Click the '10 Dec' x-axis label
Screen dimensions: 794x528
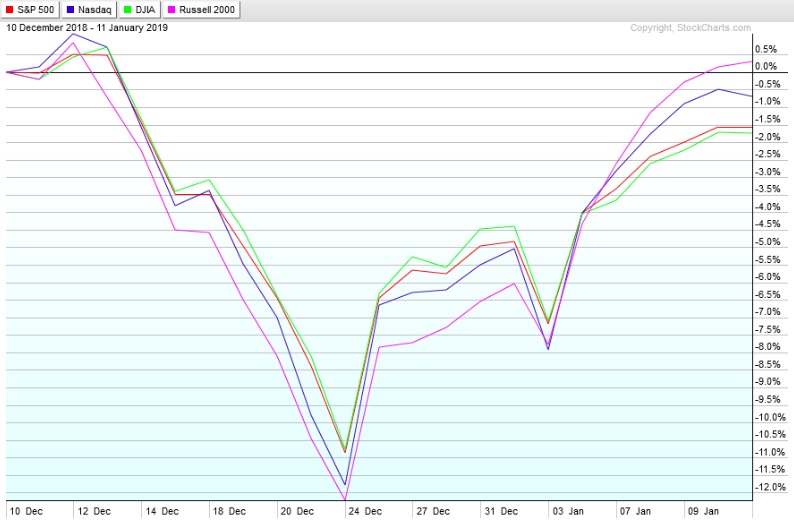click(x=26, y=511)
